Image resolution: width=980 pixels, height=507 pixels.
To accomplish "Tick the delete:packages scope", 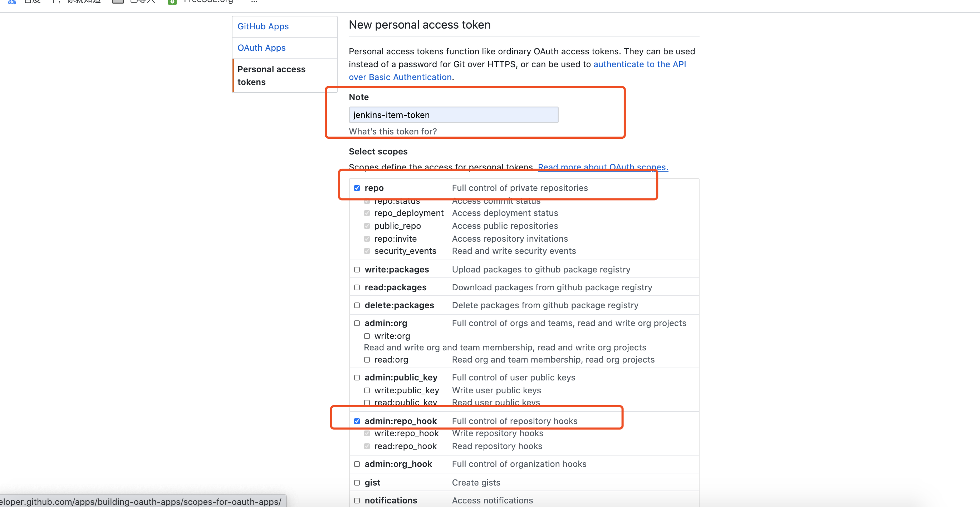I will pos(357,305).
